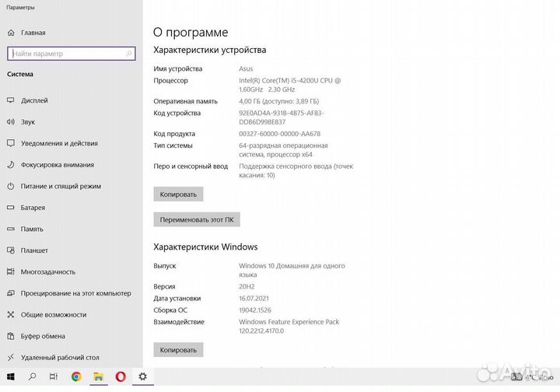Click the Удаленный рабочий стол icon
Screen dimensions: 560x392
pos(11,357)
